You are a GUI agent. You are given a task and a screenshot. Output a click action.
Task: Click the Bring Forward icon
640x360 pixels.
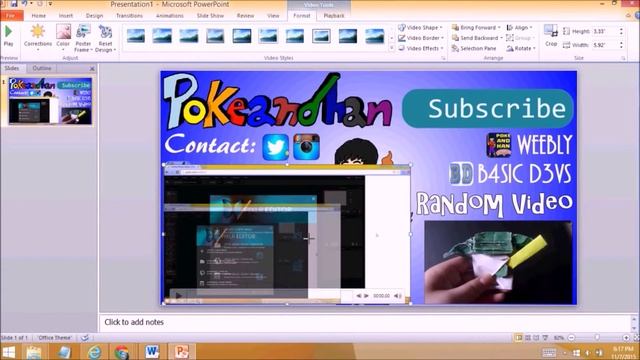[455, 27]
